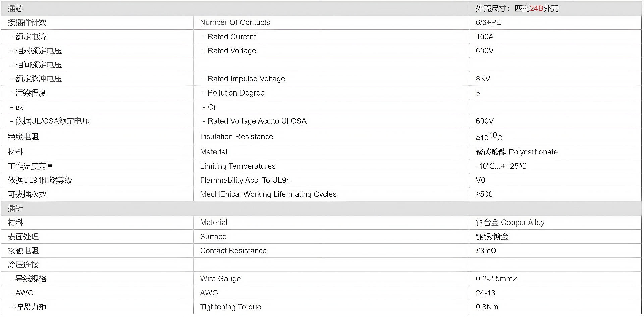Select 'MecHEnical Working Life-mating Cycles' text
Image resolution: width=644 pixels, height=317 pixels.
[268, 194]
